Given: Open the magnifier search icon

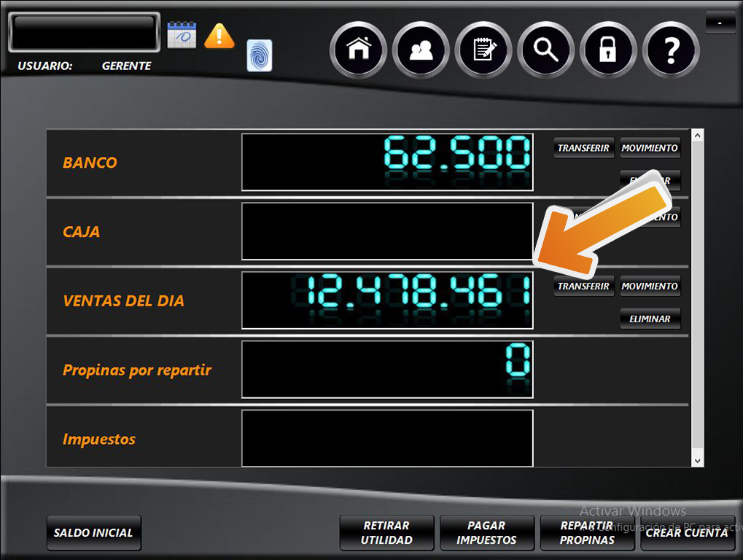Looking at the screenshot, I should tap(546, 50).
